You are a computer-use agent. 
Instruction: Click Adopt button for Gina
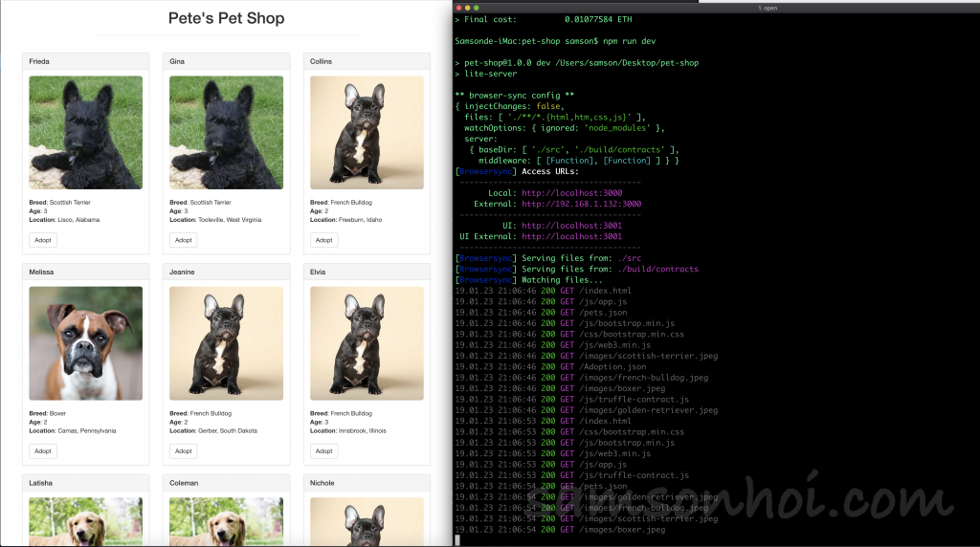point(183,240)
